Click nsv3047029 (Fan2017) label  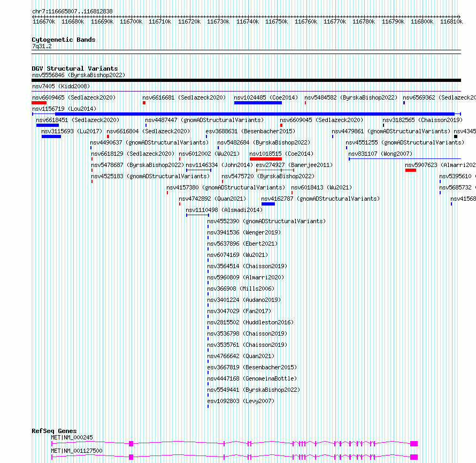[239, 311]
